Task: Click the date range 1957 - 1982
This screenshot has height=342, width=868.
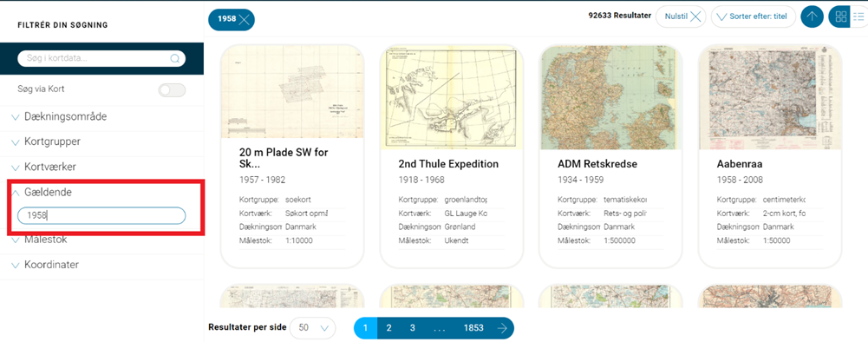Action: (262, 180)
